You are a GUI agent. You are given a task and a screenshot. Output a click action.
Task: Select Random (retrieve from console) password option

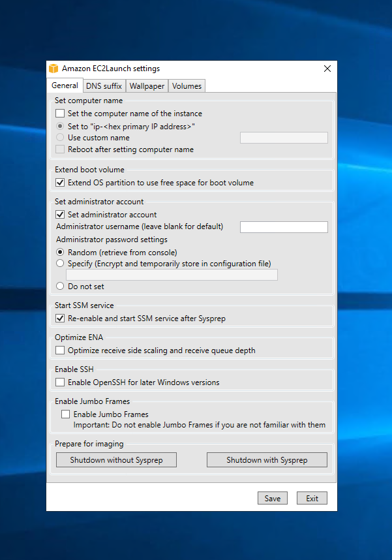[60, 253]
